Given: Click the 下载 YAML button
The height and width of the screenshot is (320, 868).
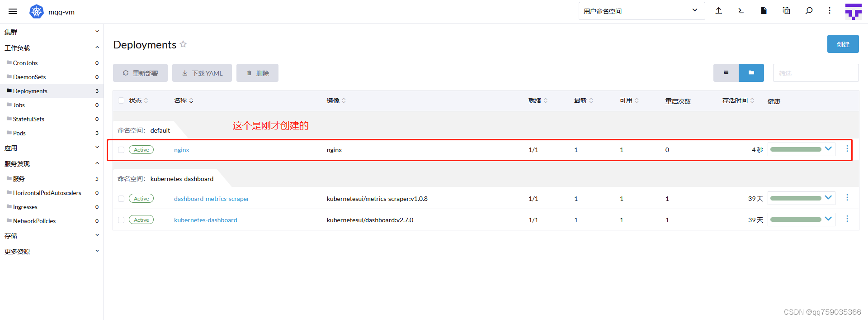Looking at the screenshot, I should [x=202, y=73].
